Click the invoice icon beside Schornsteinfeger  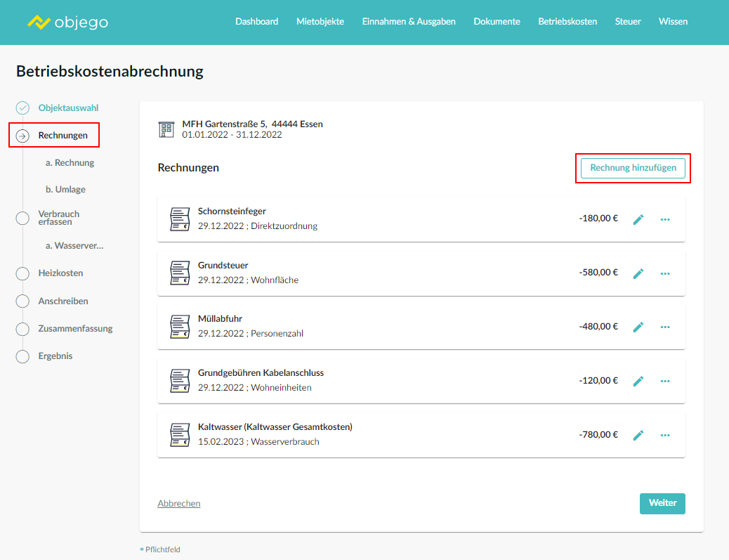180,219
